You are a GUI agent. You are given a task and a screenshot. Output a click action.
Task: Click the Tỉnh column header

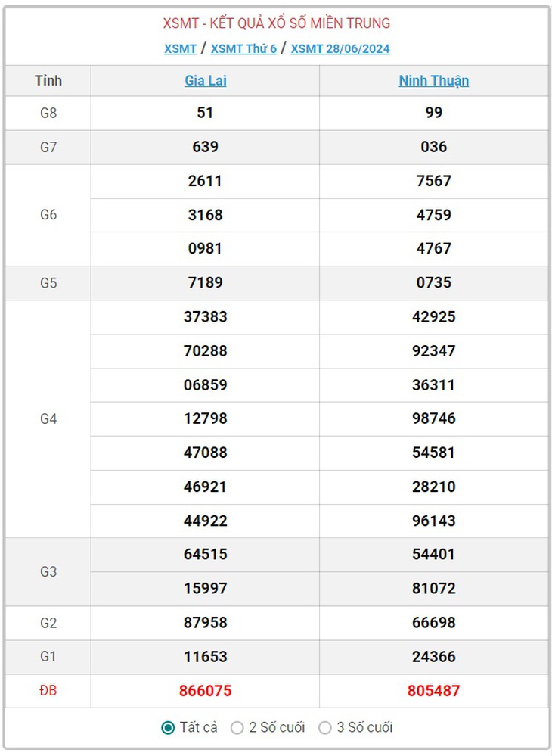point(48,80)
